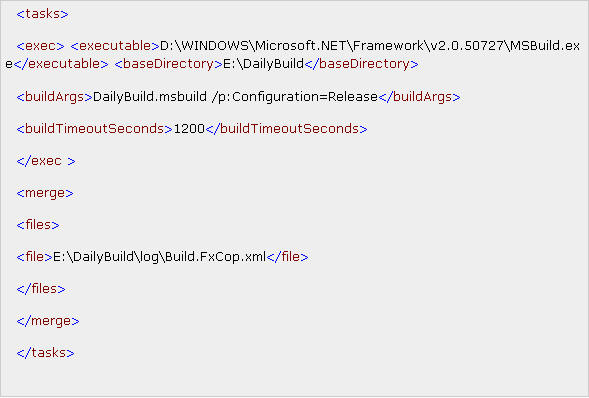
Task: Click the closing executable tag
Action: click(x=61, y=64)
